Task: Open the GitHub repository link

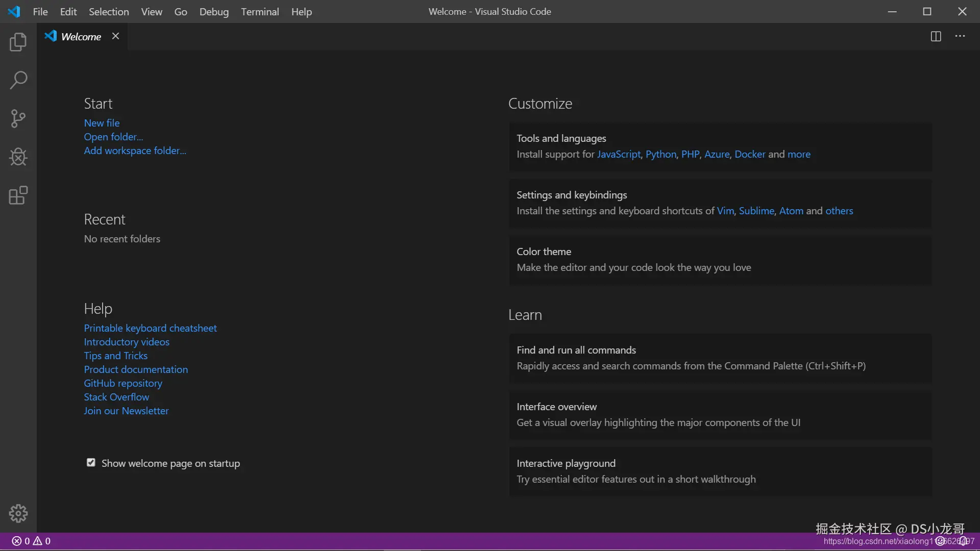Action: point(123,383)
